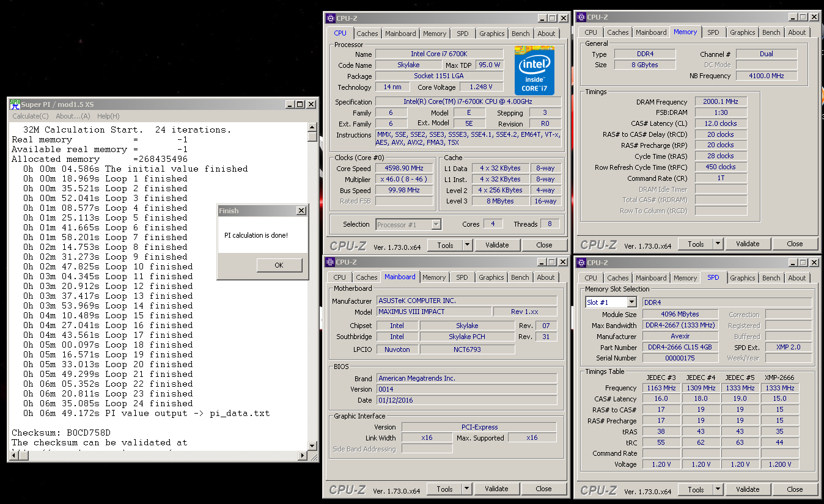Open About tab in Memory window
Image resolution: width=824 pixels, height=504 pixels.
797,32
